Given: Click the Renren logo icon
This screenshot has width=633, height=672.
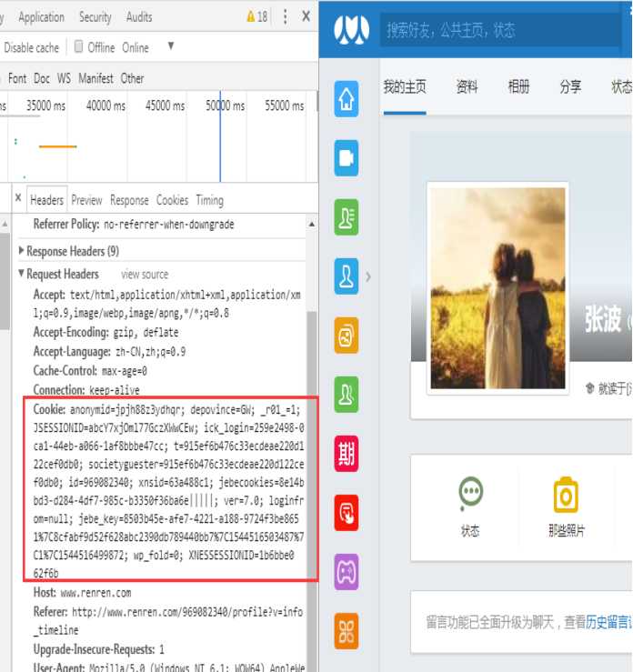Looking at the screenshot, I should coord(351,30).
